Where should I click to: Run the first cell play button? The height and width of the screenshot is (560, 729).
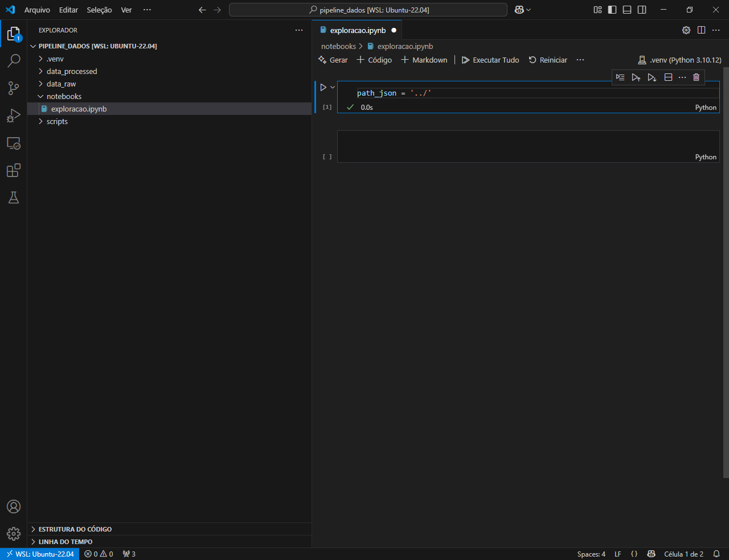tap(323, 87)
